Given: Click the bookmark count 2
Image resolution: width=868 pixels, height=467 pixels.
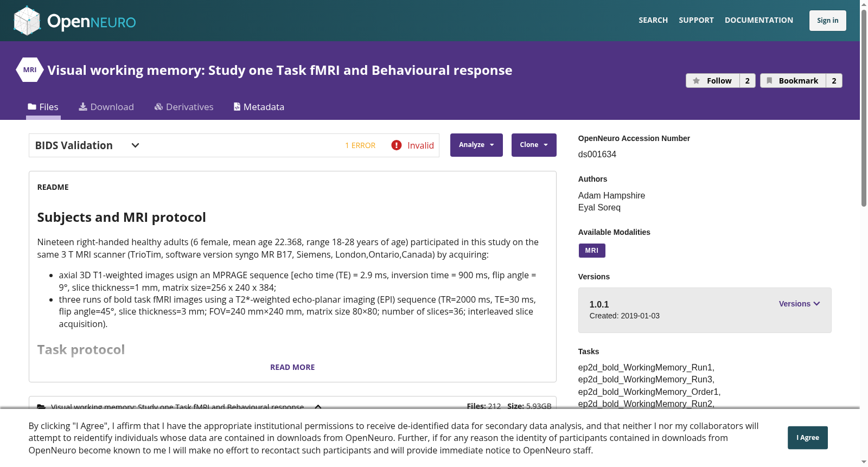Looking at the screenshot, I should click(x=834, y=81).
